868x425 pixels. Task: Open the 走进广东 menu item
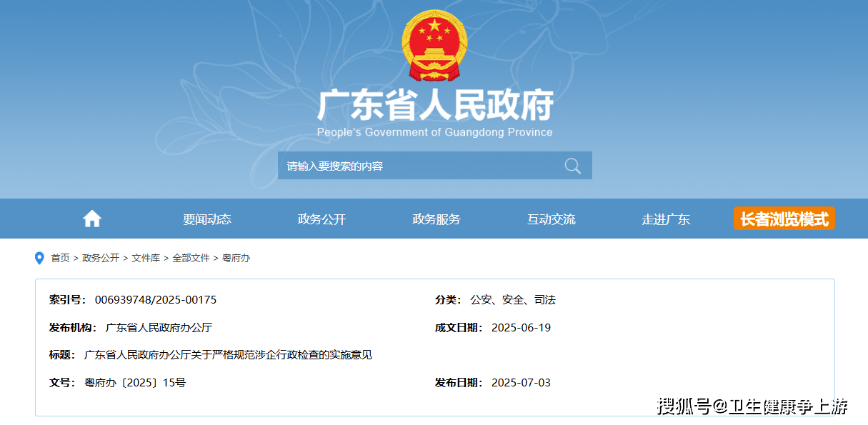[666, 219]
